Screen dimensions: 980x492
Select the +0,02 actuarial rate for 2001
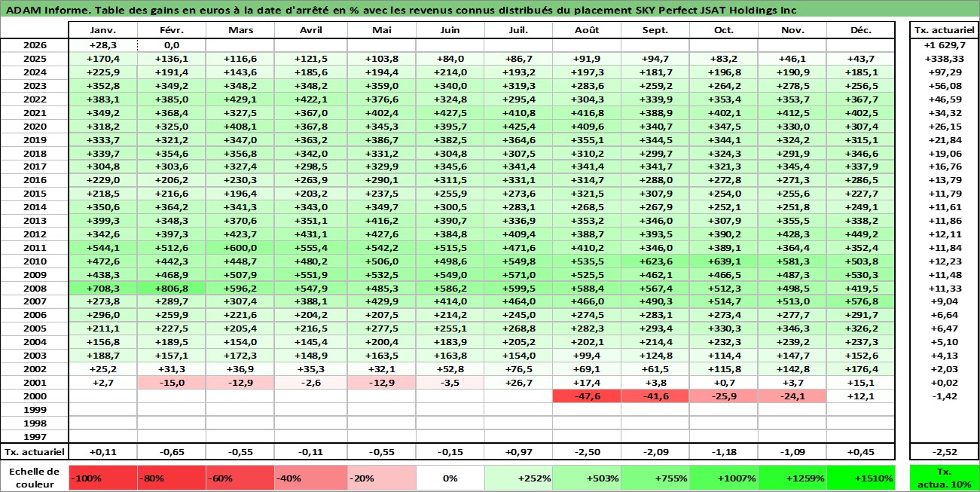click(945, 383)
